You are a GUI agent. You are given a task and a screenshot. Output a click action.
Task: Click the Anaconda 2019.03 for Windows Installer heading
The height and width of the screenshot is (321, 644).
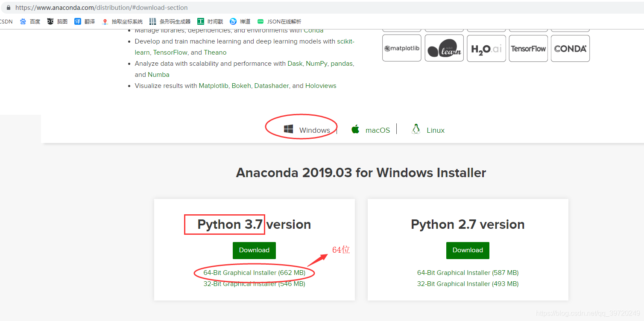point(361,173)
